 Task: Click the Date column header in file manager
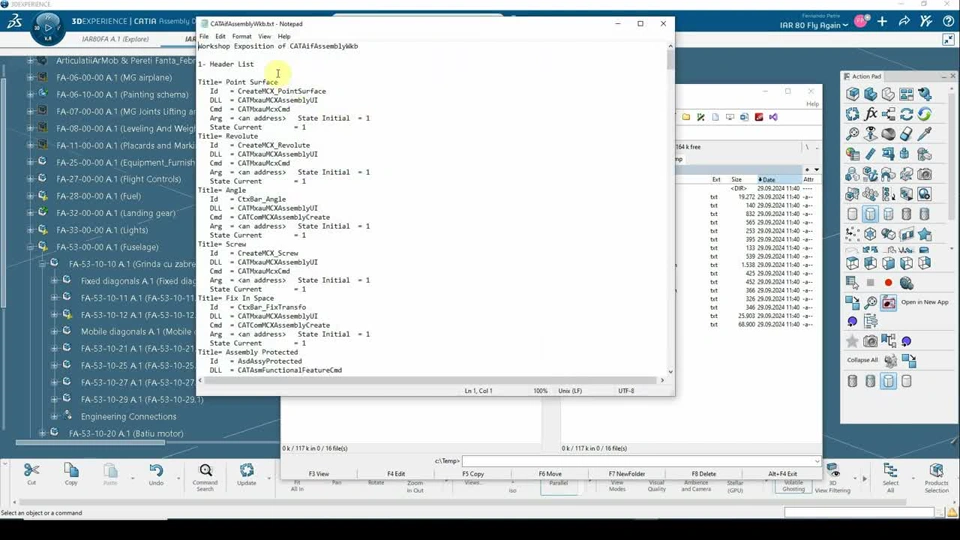778,179
